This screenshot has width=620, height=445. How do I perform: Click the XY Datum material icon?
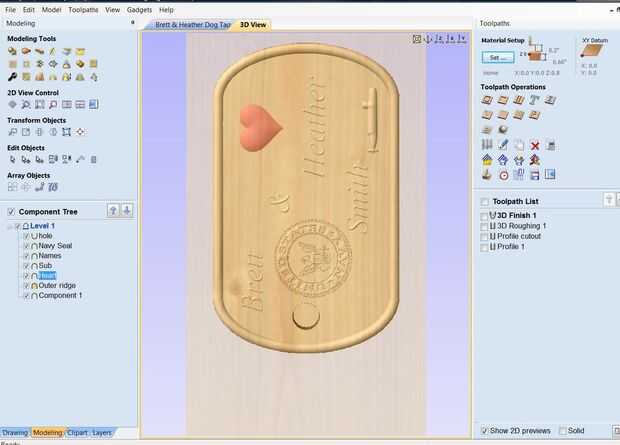point(592,51)
